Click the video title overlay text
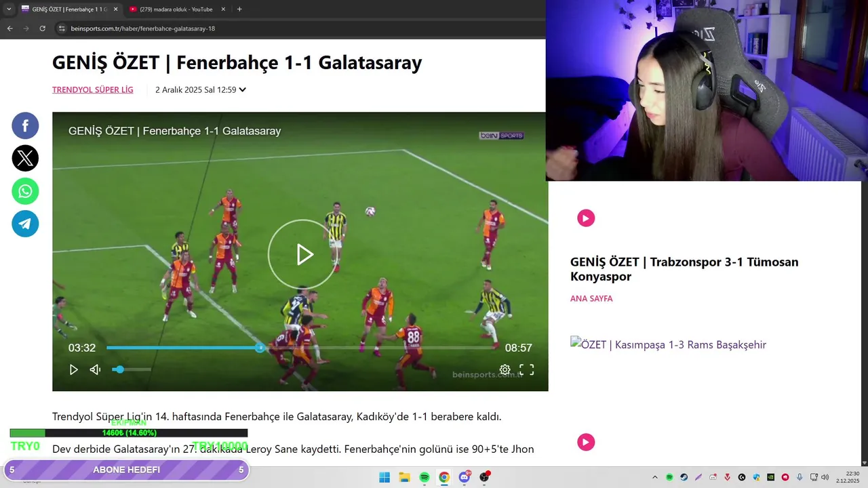The image size is (868, 488). (174, 131)
